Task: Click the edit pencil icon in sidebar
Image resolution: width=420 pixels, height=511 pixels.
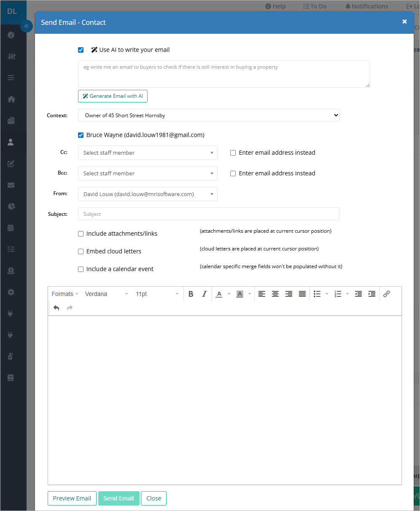Action: tap(11, 164)
